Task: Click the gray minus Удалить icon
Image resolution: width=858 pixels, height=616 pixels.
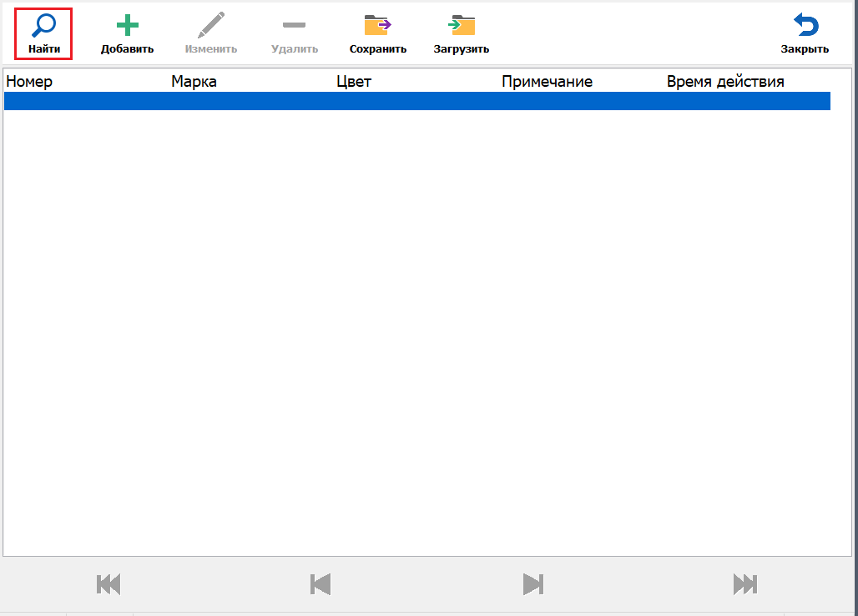Action: point(294,26)
